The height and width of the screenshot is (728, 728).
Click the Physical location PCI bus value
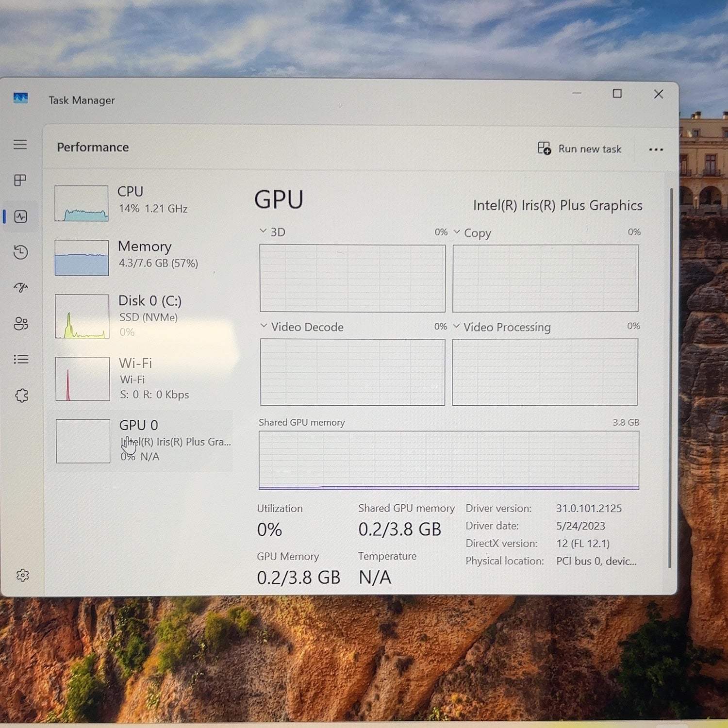point(596,561)
